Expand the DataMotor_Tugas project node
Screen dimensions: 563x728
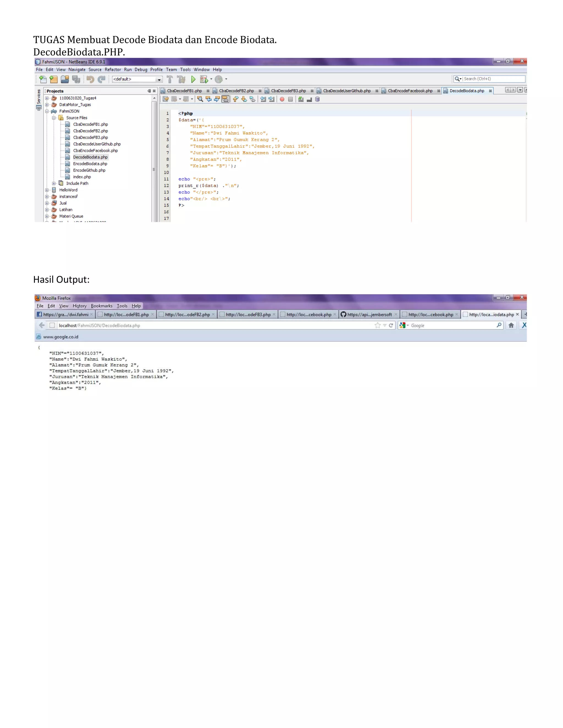[x=47, y=105]
